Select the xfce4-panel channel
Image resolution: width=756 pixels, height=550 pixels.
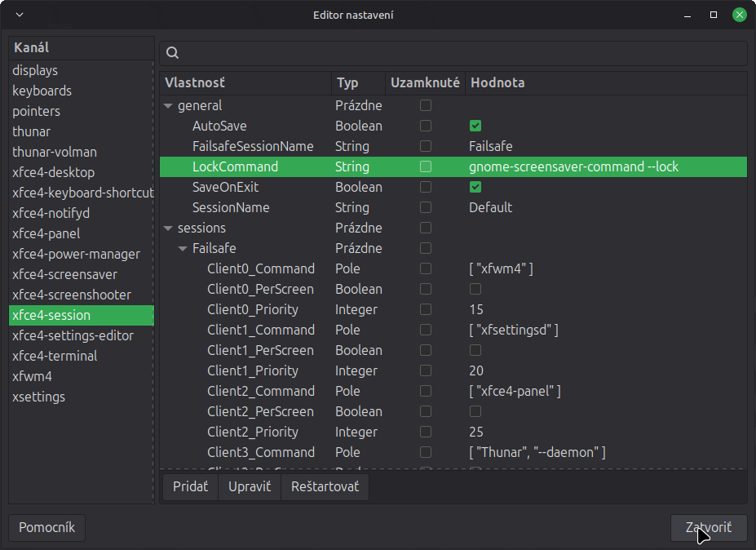click(46, 233)
